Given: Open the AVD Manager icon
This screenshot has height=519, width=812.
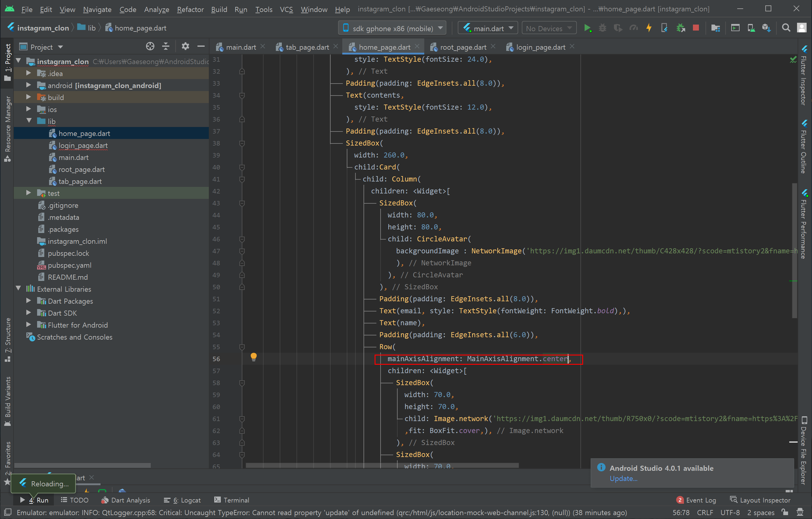Looking at the screenshot, I should (751, 28).
